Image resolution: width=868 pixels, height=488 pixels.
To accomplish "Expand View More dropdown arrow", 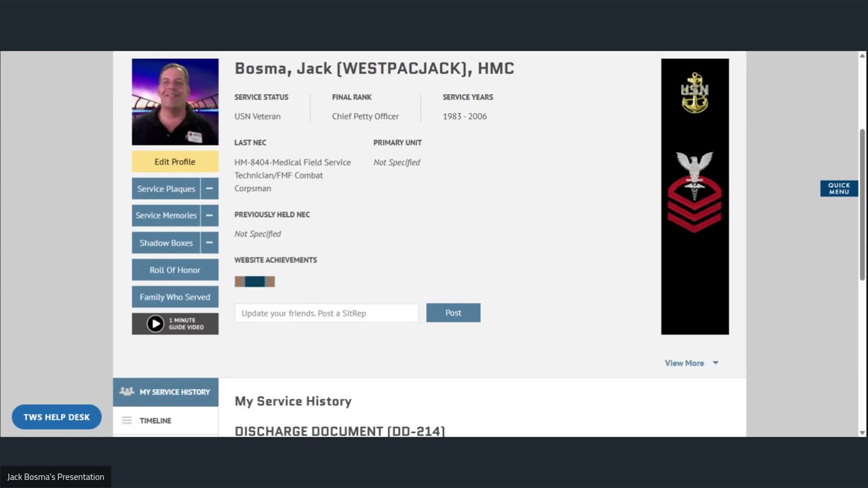I will [715, 363].
